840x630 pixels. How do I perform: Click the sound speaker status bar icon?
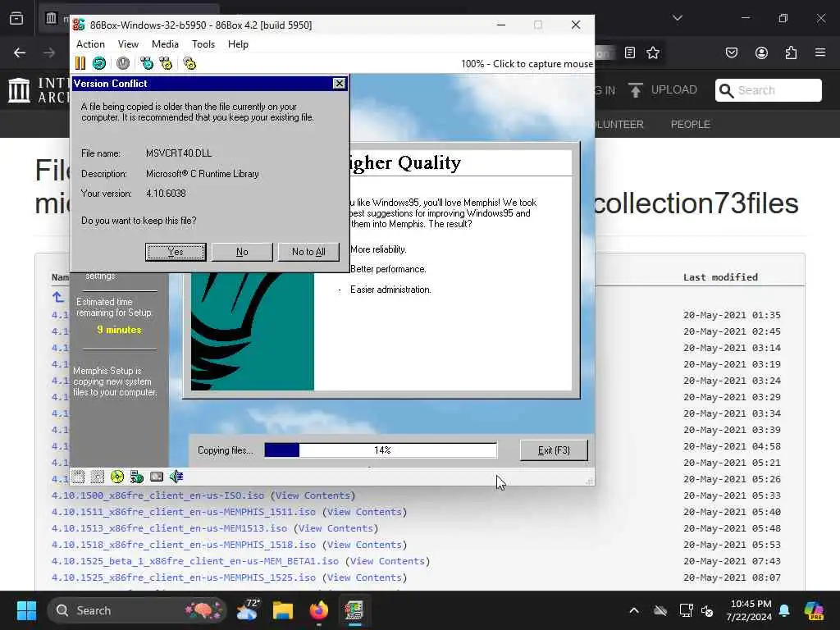pos(176,477)
